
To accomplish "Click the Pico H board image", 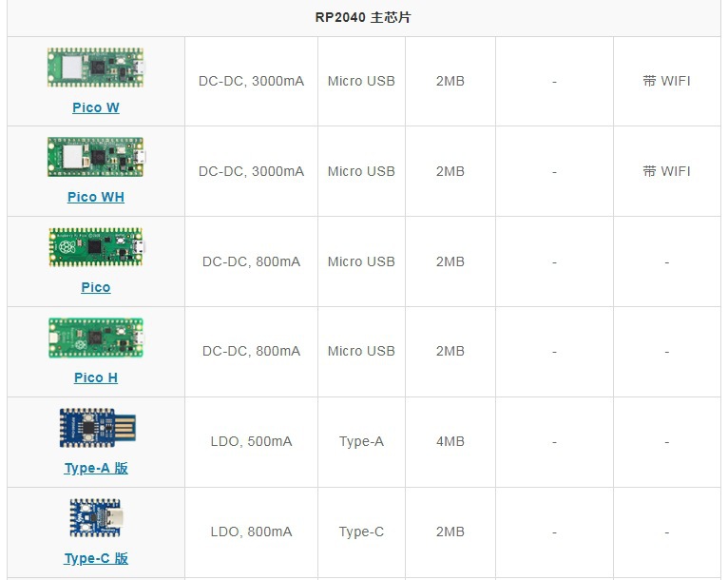I will click(x=96, y=338).
